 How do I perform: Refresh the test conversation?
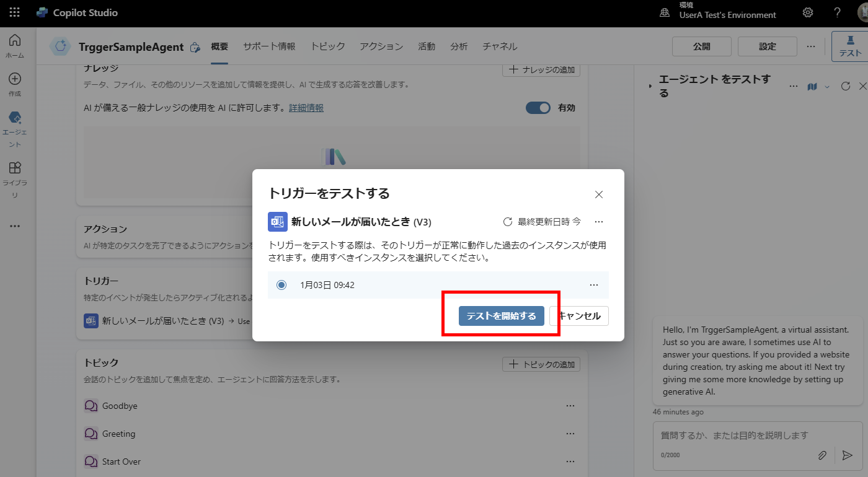coord(845,87)
